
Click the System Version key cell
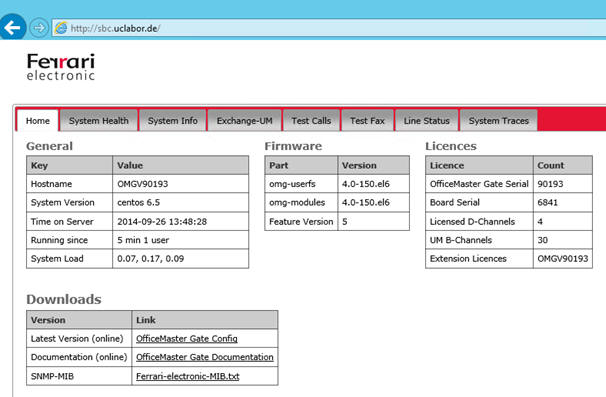pos(70,202)
